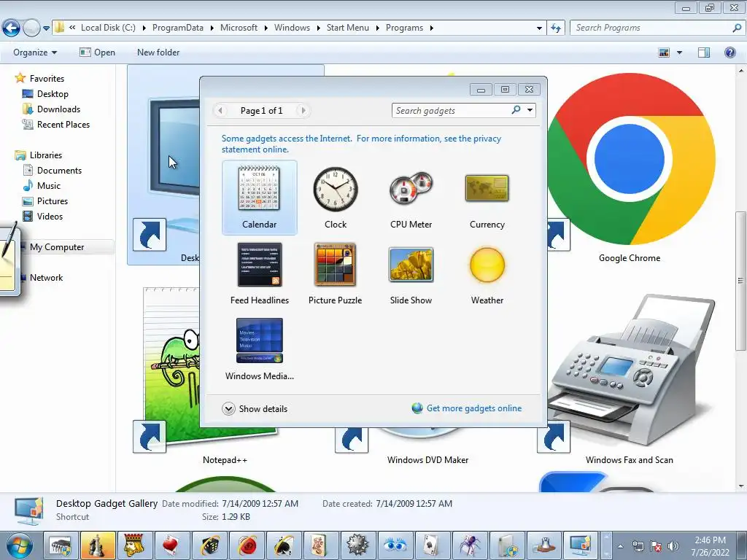Expand the arrow after Programs in breadcrumb
The height and width of the screenshot is (560, 747).
pyautogui.click(x=432, y=28)
